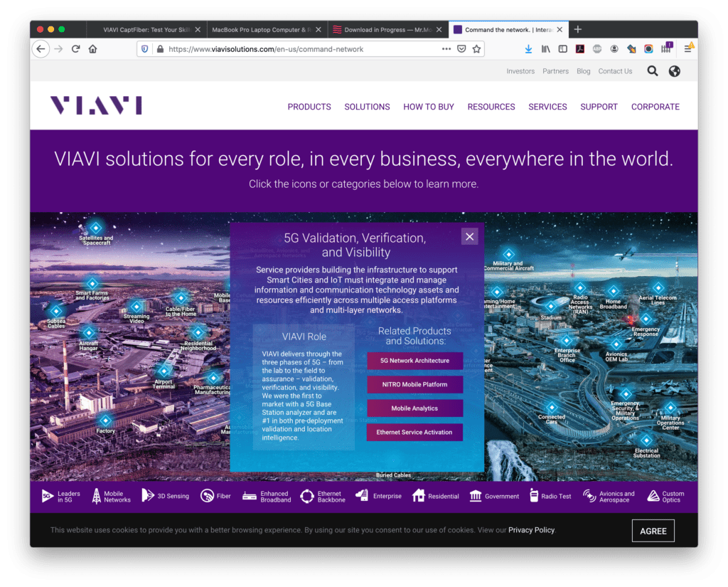728x587 pixels.
Task: Open the RESOURCES menu
Action: [x=491, y=107]
